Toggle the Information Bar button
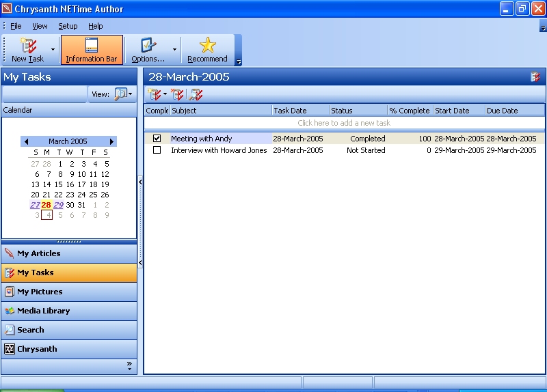Image resolution: width=547 pixels, height=392 pixels. tap(92, 50)
